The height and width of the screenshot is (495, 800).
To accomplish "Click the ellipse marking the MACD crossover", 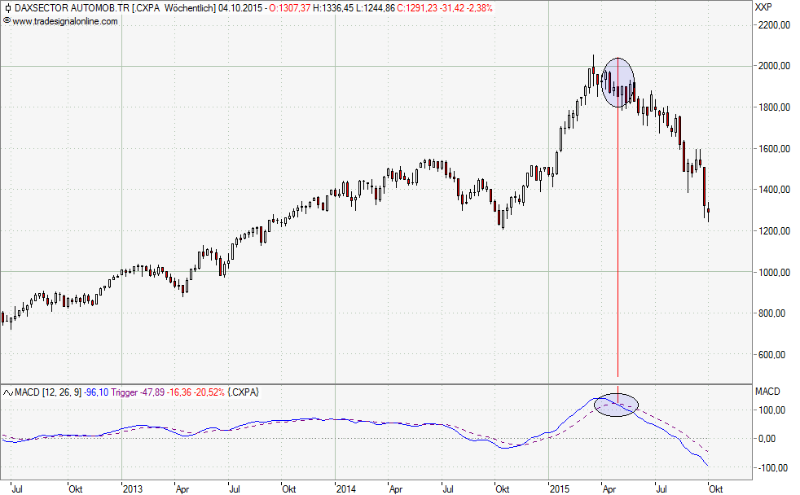I will tap(616, 404).
